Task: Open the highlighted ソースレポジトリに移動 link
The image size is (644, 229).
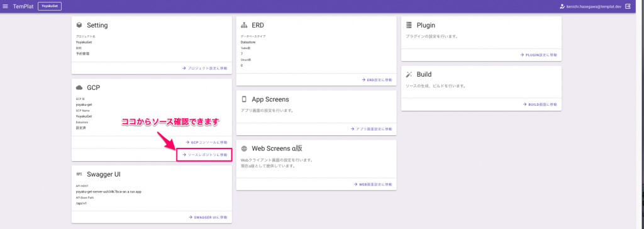Action: coord(204,155)
